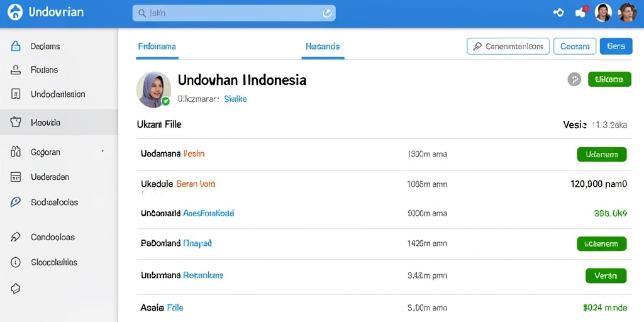Click the Sloopteirites info icon in sidebar
Viewport: 644px width, 322px height.
click(15, 262)
